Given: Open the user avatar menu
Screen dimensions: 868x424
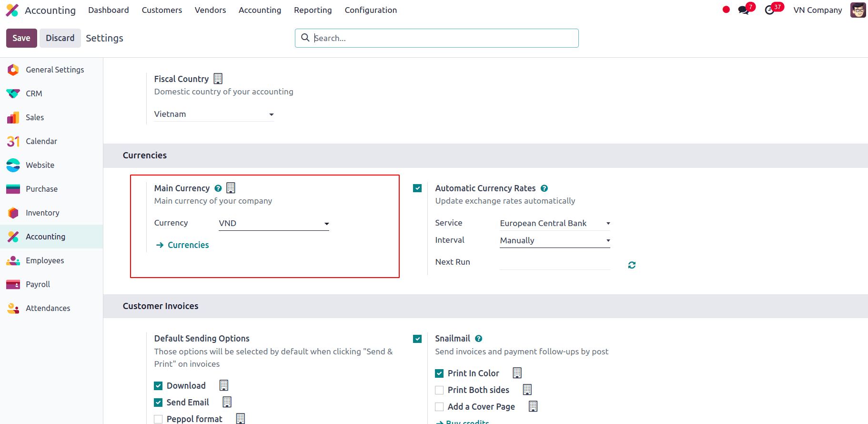Looking at the screenshot, I should click(858, 10).
